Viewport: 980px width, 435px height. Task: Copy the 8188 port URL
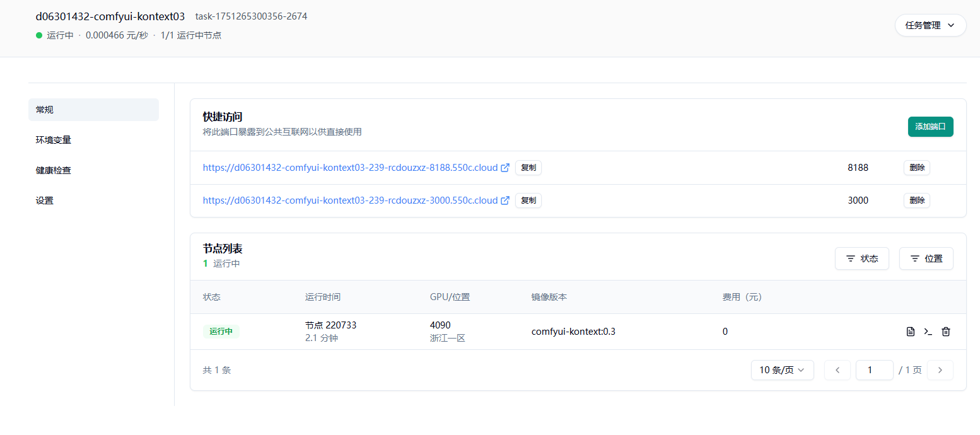[528, 168]
